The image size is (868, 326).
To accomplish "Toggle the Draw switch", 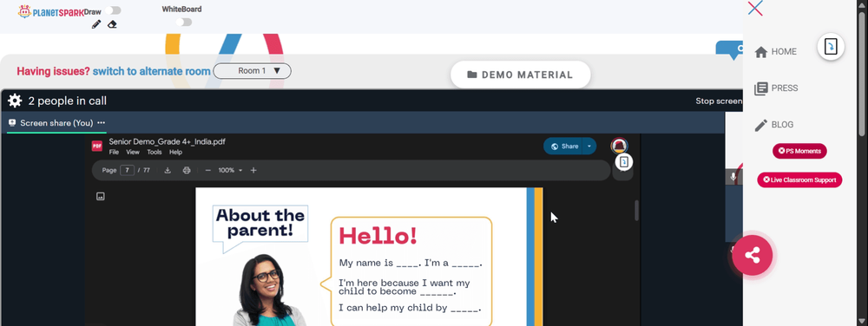I will (113, 10).
